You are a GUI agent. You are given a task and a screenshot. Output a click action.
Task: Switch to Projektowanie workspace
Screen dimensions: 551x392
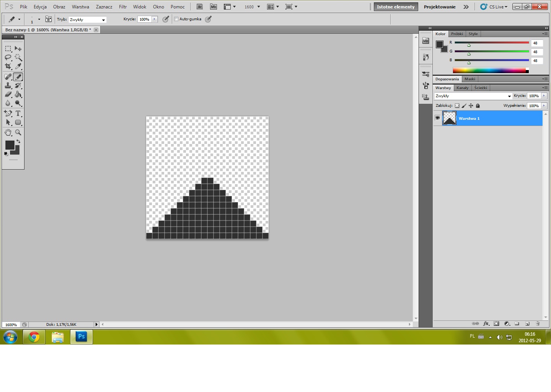(x=440, y=7)
